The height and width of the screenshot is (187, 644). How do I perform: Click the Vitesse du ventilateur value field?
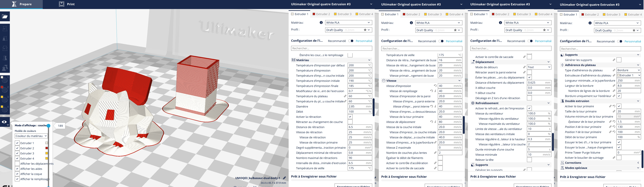pyautogui.click(x=539, y=114)
